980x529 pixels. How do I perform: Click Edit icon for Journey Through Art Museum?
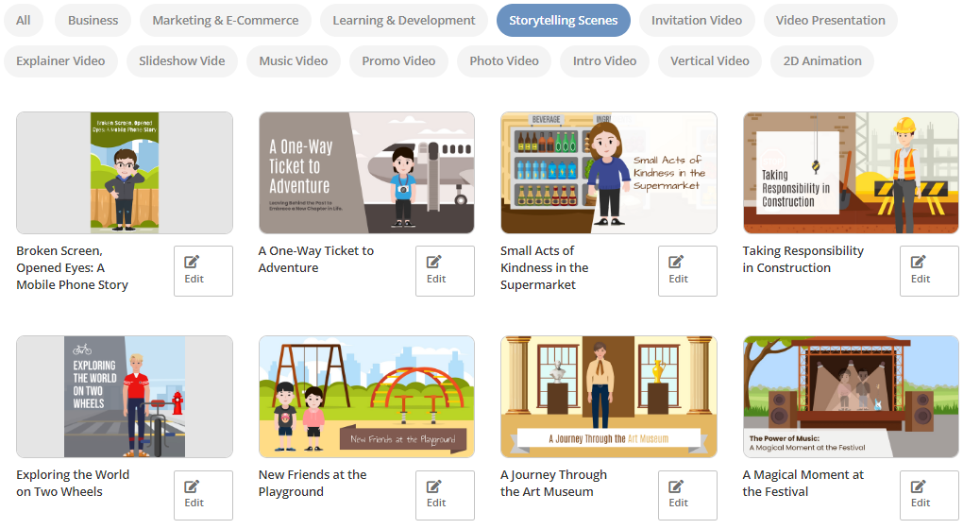click(x=687, y=495)
